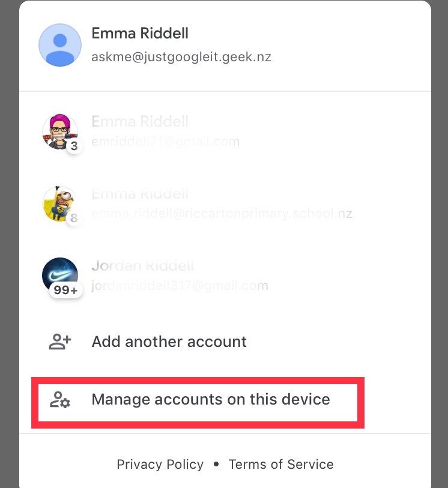Tap the unread badge showing 3
The width and height of the screenshot is (448, 488).
(x=74, y=146)
